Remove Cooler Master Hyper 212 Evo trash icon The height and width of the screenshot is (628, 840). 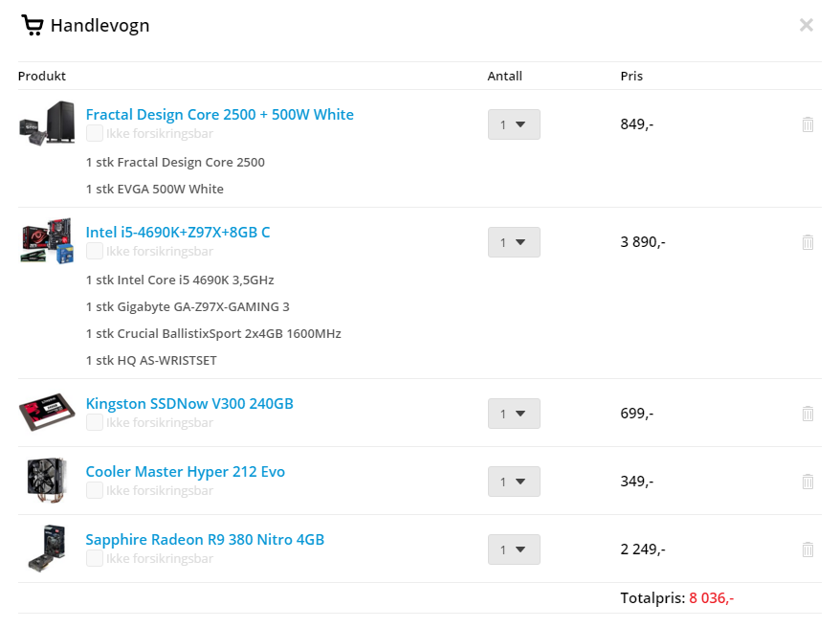pos(807,482)
